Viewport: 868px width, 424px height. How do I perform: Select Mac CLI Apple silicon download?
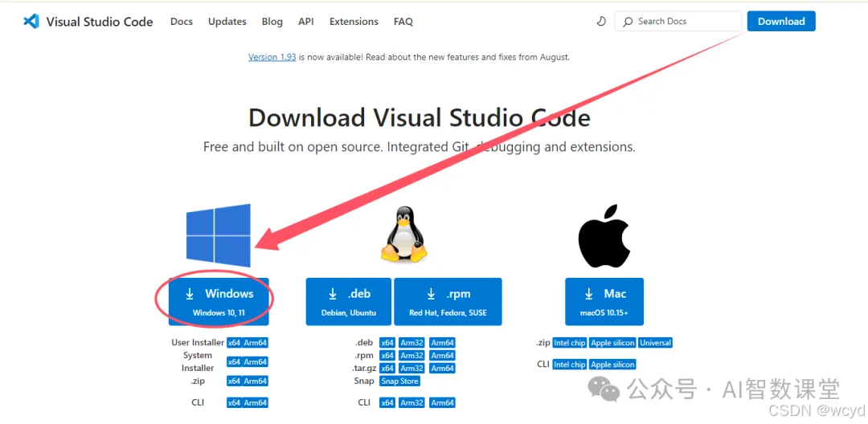point(612,365)
